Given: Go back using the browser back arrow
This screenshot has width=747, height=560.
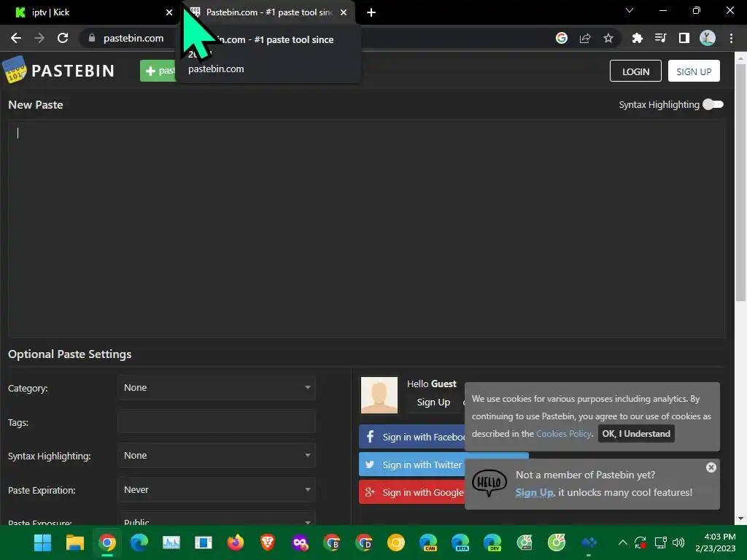Looking at the screenshot, I should pyautogui.click(x=16, y=38).
